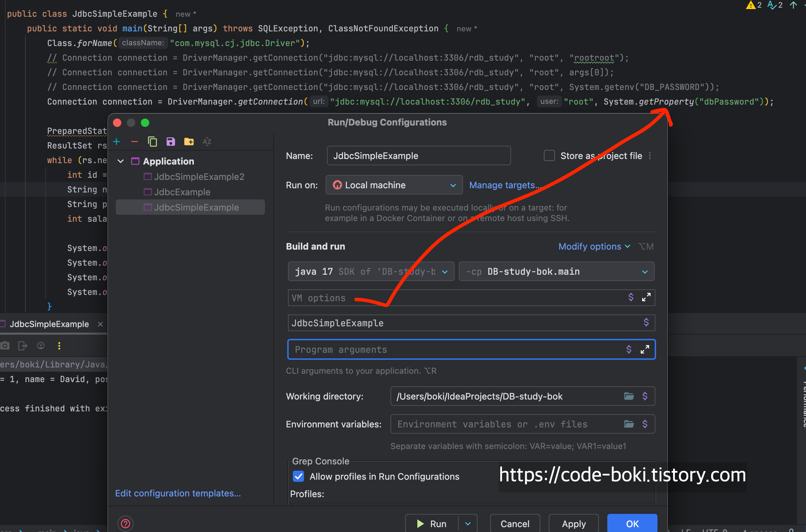Insert macro in Program arguments field

pyautogui.click(x=629, y=349)
